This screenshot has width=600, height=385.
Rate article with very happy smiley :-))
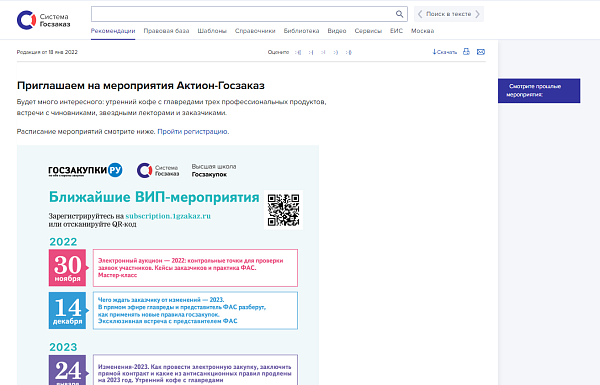348,52
